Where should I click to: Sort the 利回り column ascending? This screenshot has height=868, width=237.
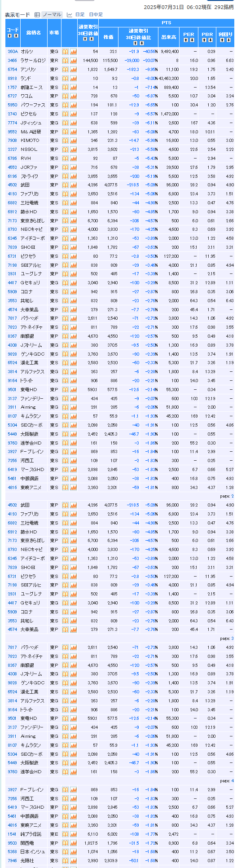point(223,40)
